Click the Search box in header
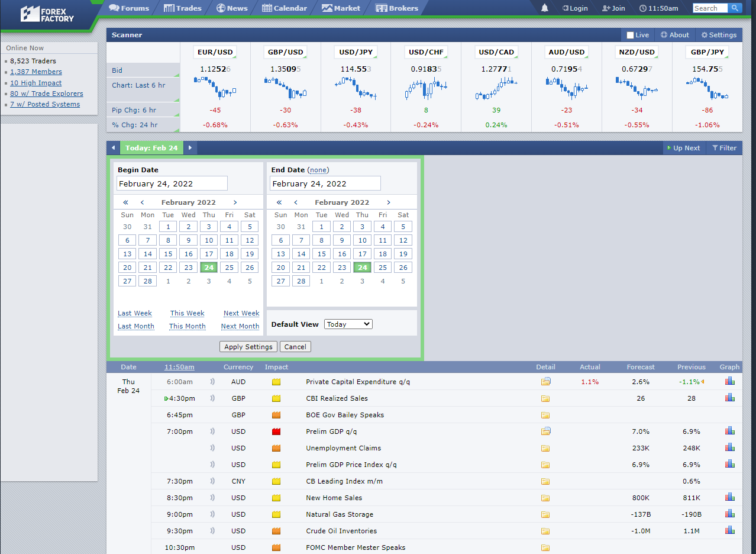Viewport: 756px width, 554px height. [710, 8]
